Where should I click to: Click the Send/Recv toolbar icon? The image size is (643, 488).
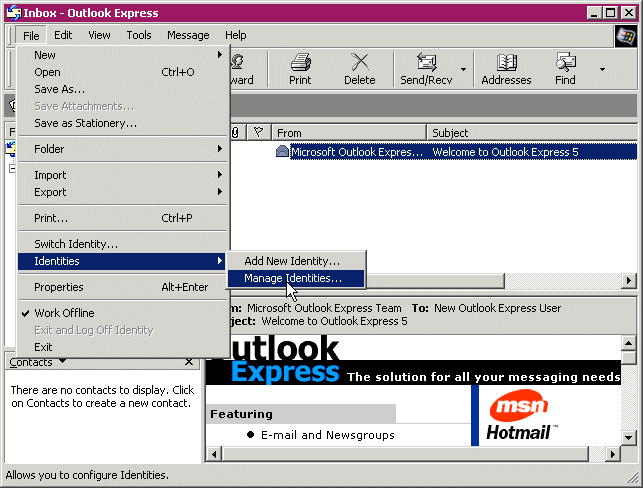[x=426, y=69]
